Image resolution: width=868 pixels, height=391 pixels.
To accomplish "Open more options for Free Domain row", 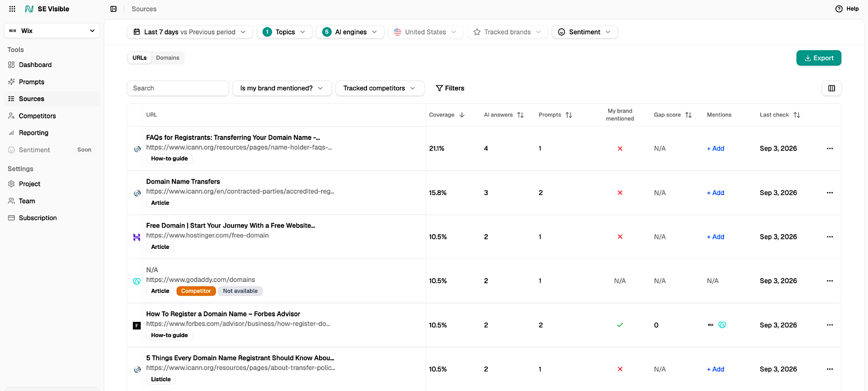I will (830, 237).
